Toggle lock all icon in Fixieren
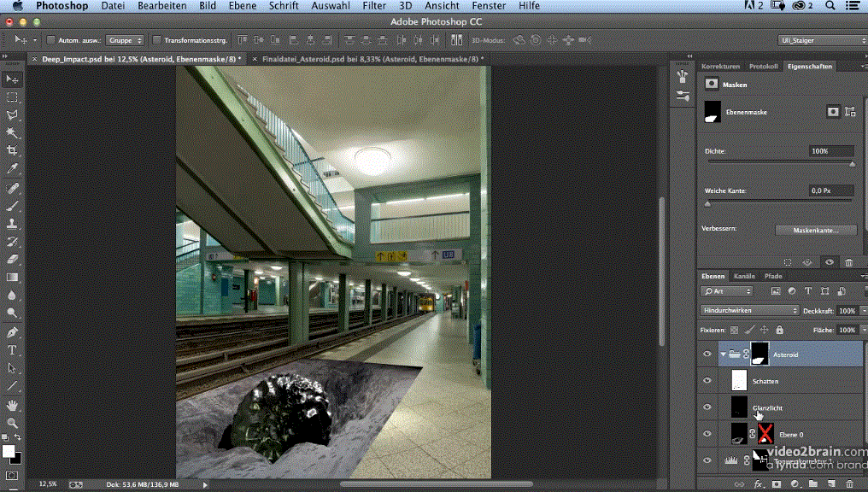 779,330
